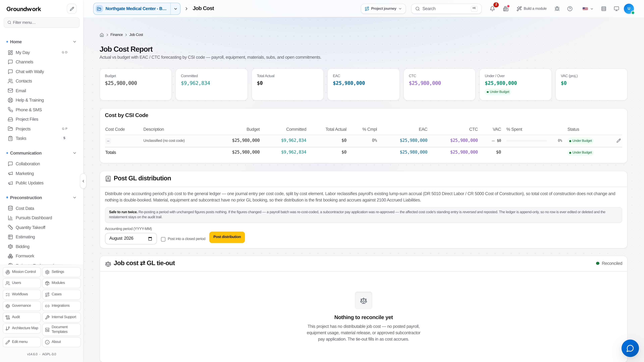Click the monitor display icon in header
644x362 pixels.
[616, 9]
